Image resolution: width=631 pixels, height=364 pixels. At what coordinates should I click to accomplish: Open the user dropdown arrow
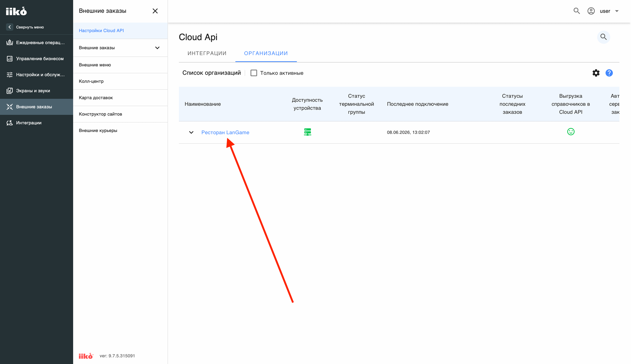pos(617,11)
